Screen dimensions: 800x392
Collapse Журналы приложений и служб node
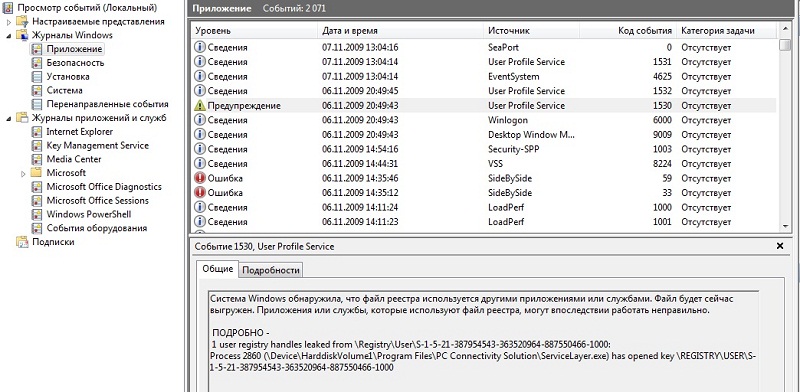click(x=9, y=118)
